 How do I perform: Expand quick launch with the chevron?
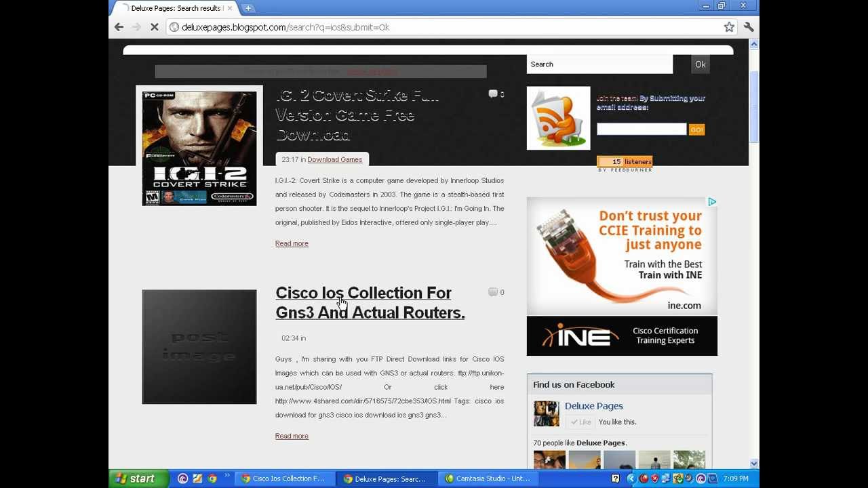(x=226, y=476)
